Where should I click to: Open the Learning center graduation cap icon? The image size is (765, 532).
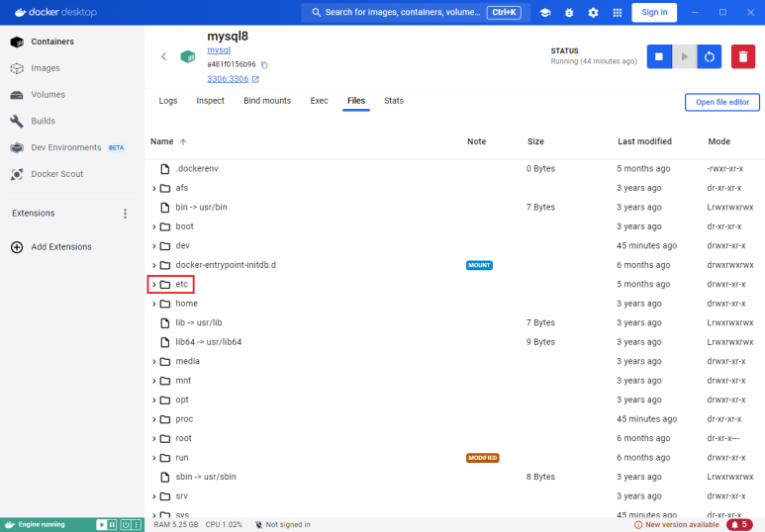click(x=545, y=13)
